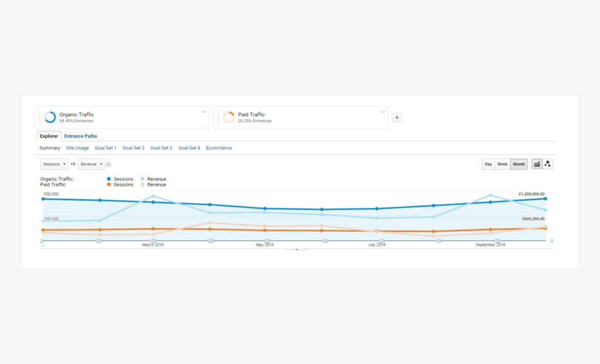Set chart granularity to Day
The height and width of the screenshot is (364, 600).
click(488, 164)
